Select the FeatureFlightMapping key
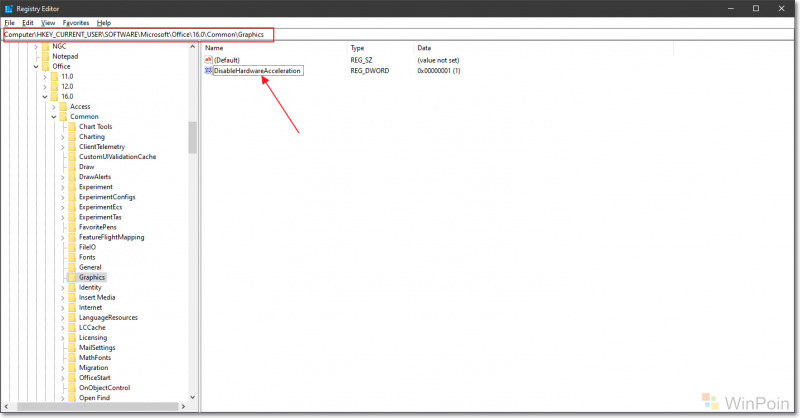The height and width of the screenshot is (418, 800). pyautogui.click(x=111, y=237)
